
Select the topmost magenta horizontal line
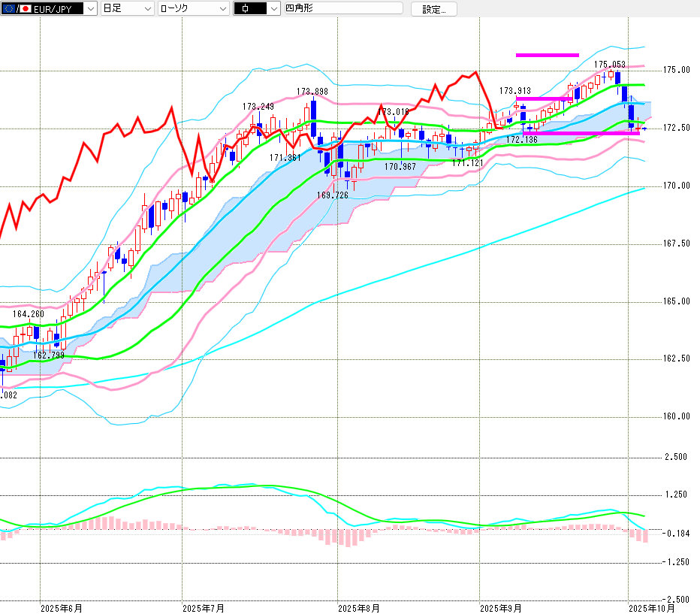pos(547,55)
